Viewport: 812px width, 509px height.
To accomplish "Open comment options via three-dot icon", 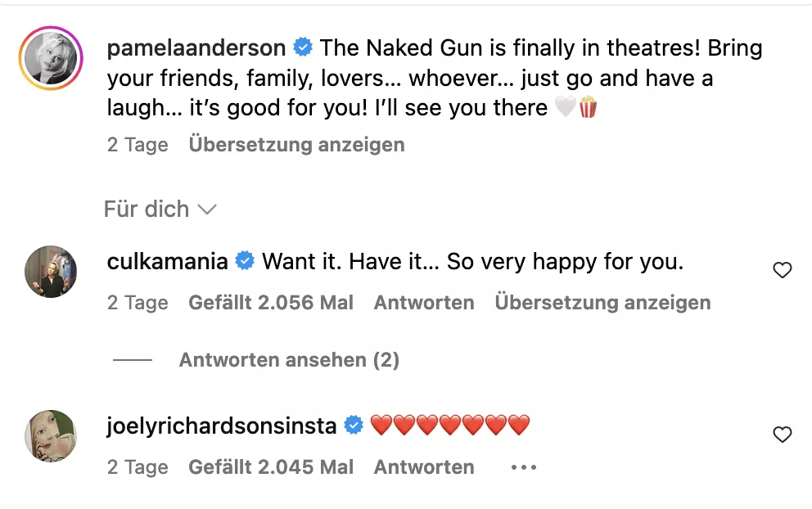I will click(522, 466).
